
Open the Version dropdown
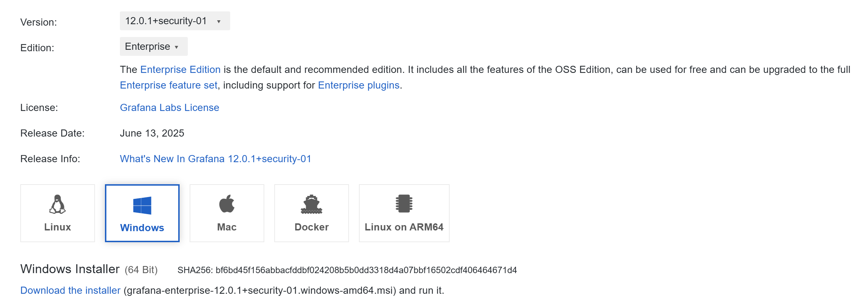(174, 21)
